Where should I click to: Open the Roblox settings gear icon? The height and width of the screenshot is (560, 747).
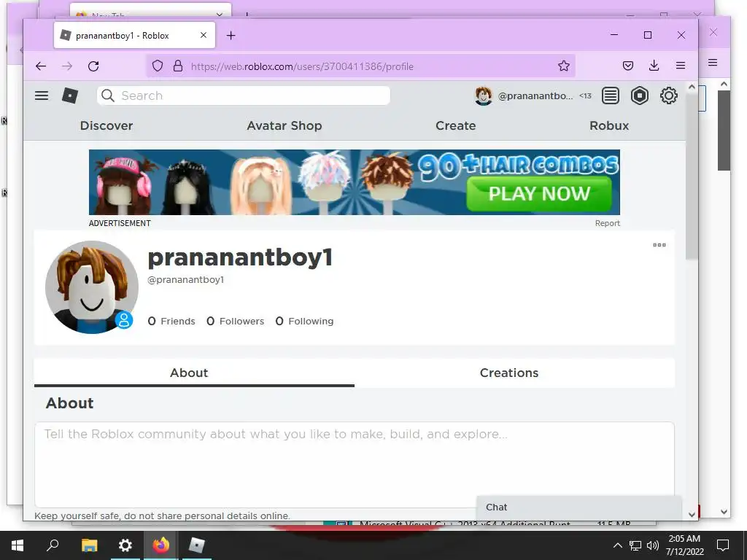[x=669, y=96]
